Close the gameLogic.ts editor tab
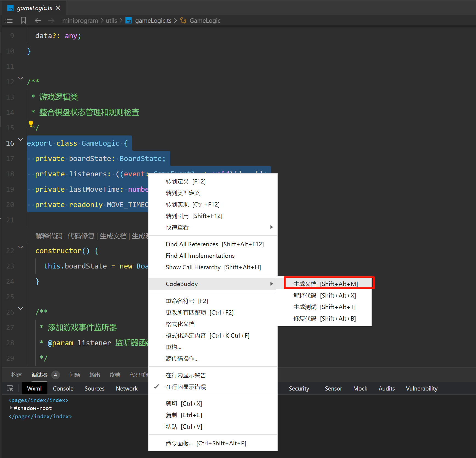Screen dimensions: 476x458 coord(58,8)
